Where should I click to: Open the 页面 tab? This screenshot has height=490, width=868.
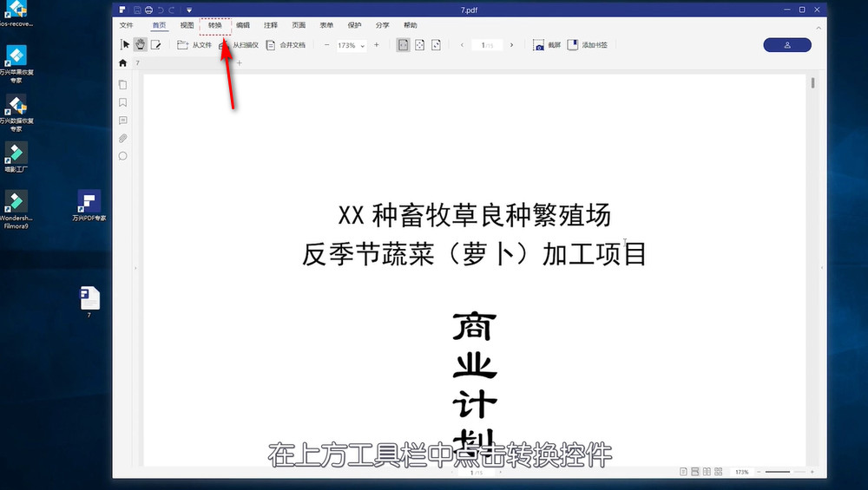(x=299, y=25)
